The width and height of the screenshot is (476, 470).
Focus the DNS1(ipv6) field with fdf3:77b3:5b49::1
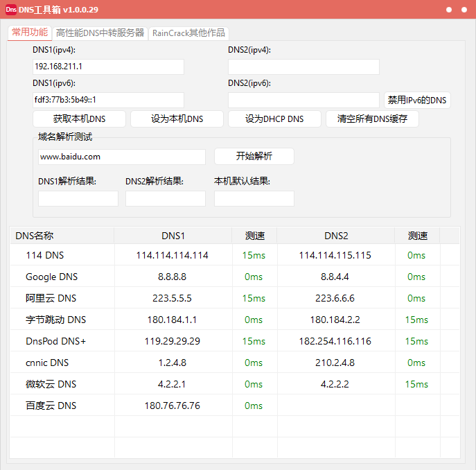pos(108,100)
